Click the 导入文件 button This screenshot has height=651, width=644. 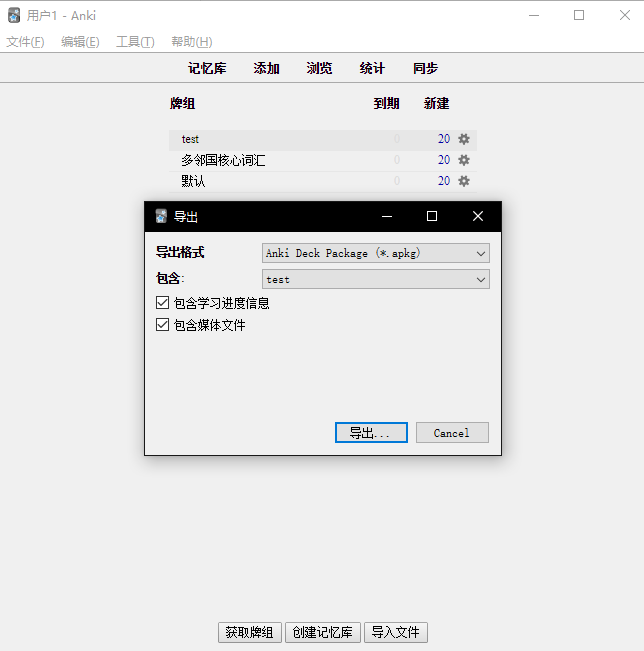click(x=396, y=632)
